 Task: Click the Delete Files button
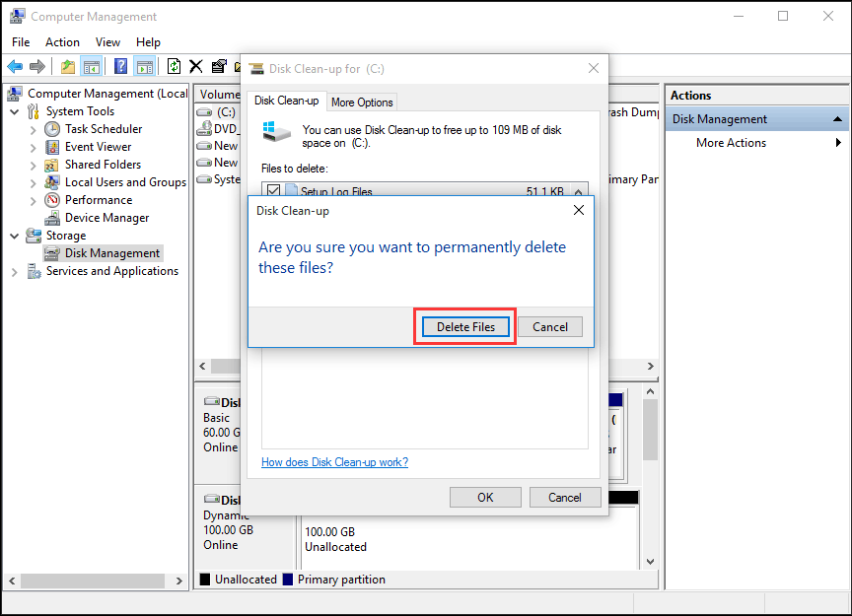464,326
